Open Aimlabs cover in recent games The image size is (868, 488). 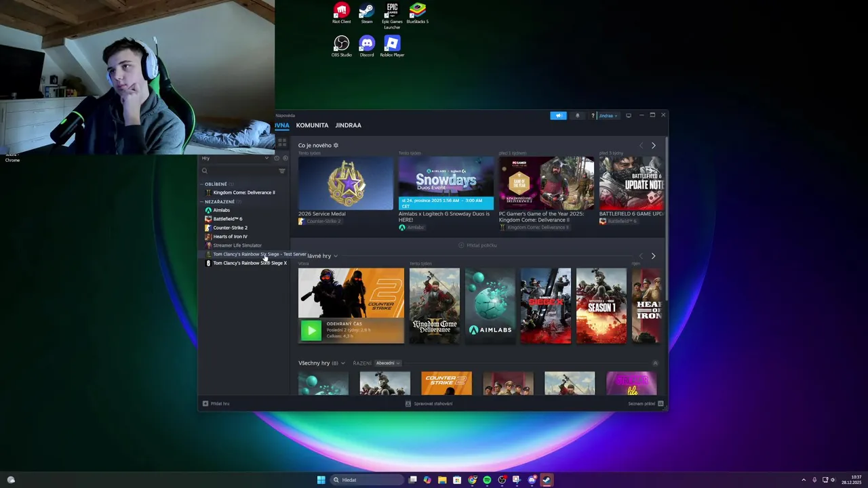coord(490,306)
